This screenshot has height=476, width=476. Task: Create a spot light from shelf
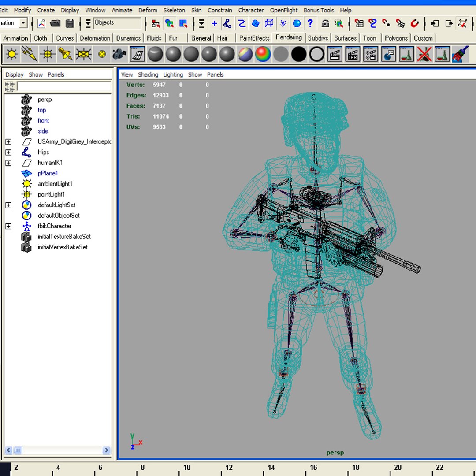click(66, 54)
